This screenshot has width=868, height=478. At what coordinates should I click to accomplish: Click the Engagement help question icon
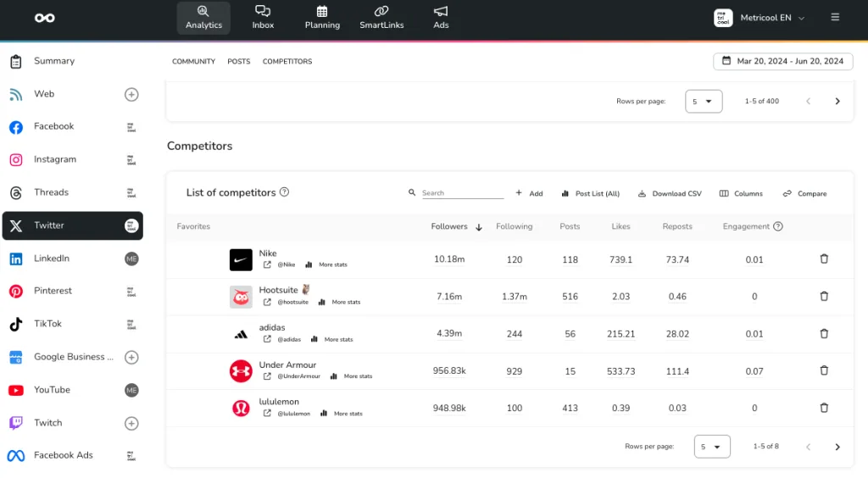coord(778,226)
